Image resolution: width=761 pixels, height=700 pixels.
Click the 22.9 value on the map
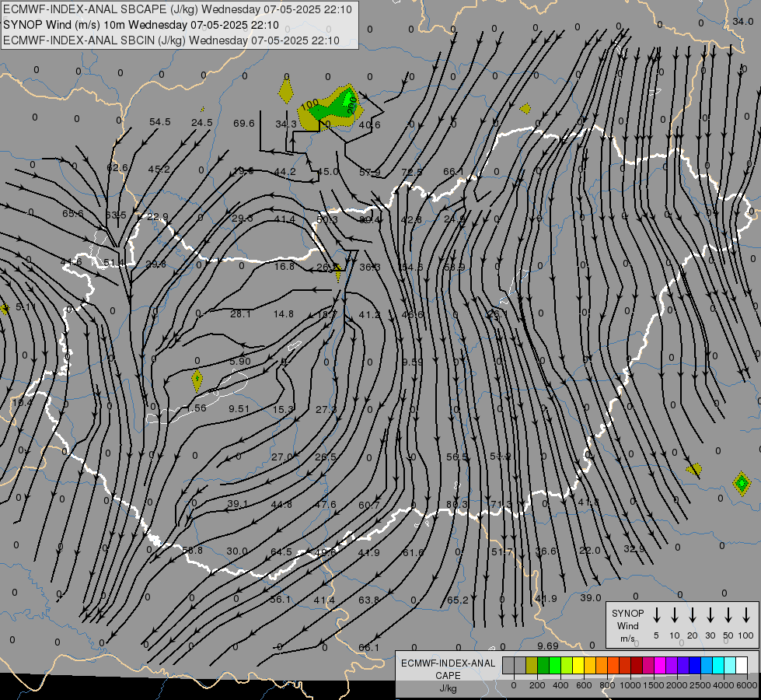tap(157, 217)
